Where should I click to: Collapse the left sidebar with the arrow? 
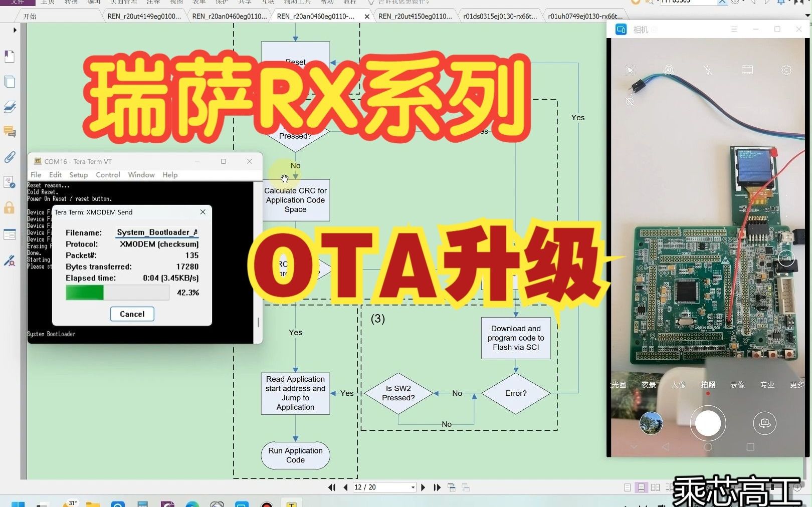click(x=14, y=30)
